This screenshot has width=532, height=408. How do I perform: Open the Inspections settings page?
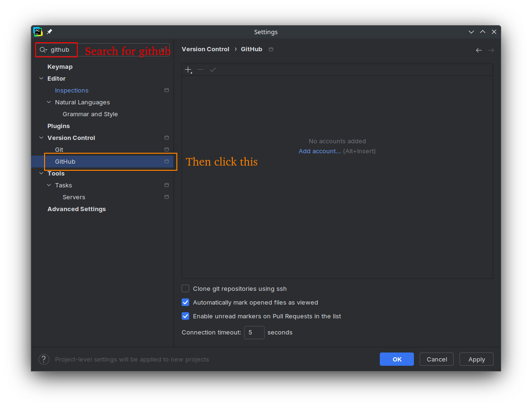coord(72,90)
